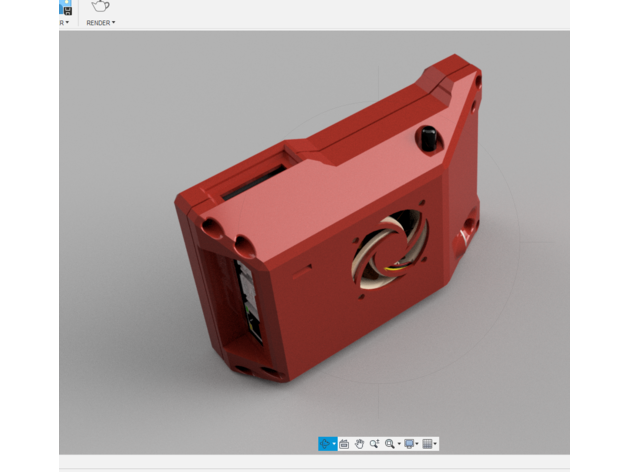Expand the Display Settings dropdown arrow
The image size is (628, 472).
pyautogui.click(x=417, y=443)
